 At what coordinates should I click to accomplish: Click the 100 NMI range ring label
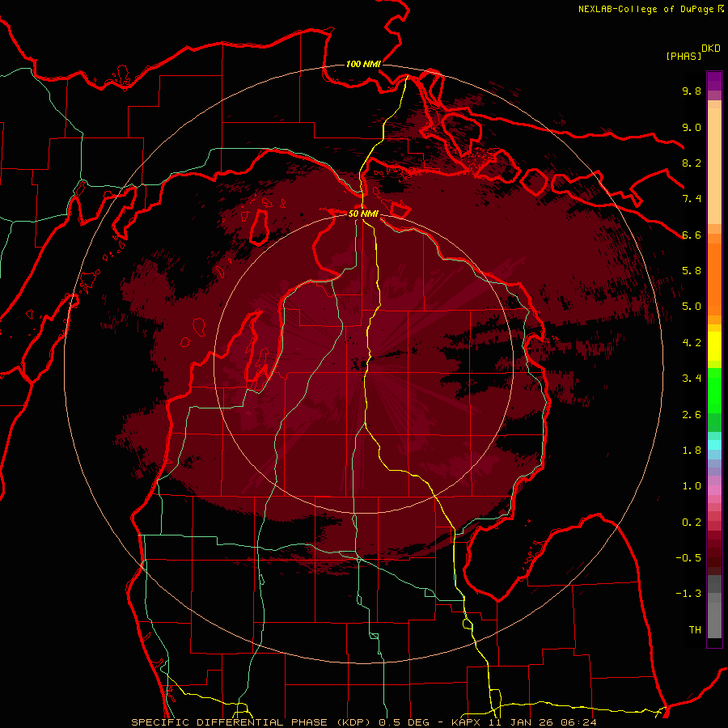(x=363, y=64)
